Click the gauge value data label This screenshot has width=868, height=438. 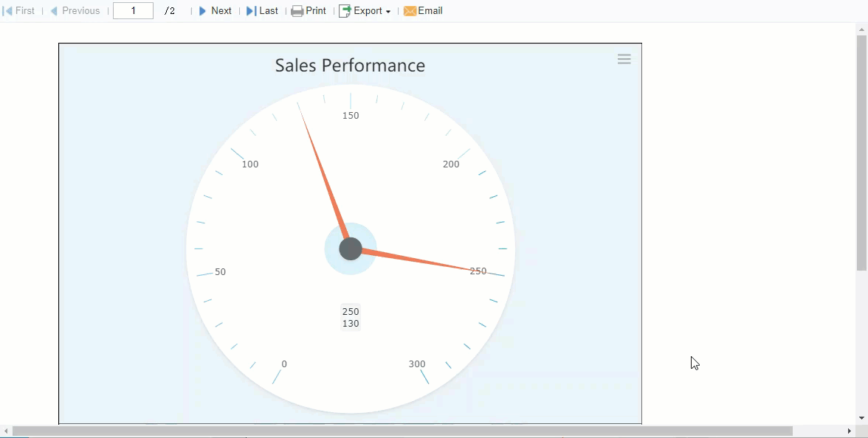coord(351,318)
